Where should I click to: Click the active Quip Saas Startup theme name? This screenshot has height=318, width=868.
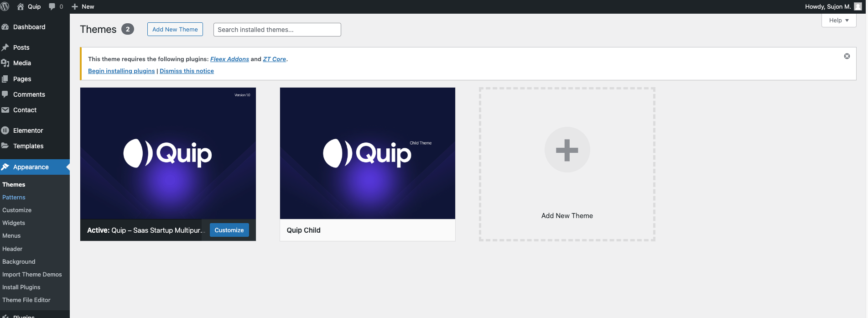146,230
